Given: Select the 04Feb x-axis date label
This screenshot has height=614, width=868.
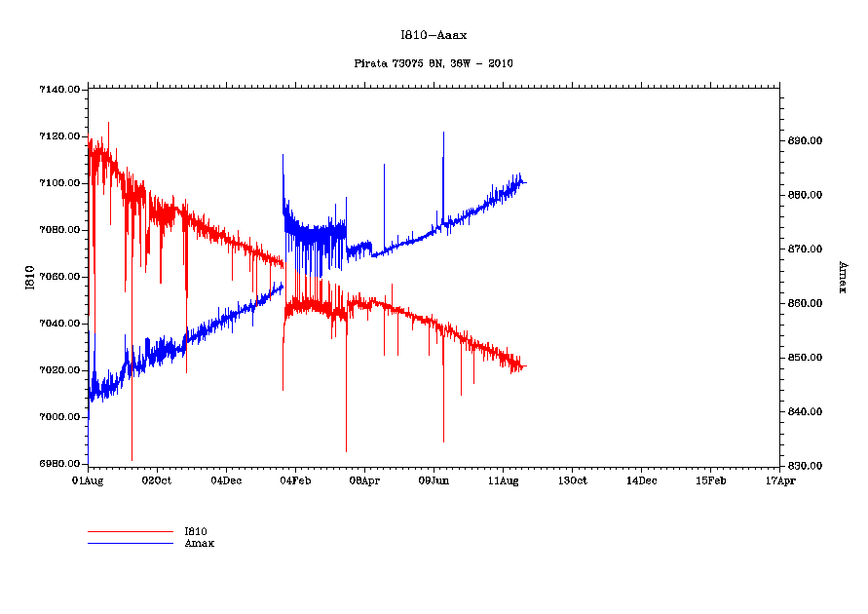Looking at the screenshot, I should [x=295, y=480].
